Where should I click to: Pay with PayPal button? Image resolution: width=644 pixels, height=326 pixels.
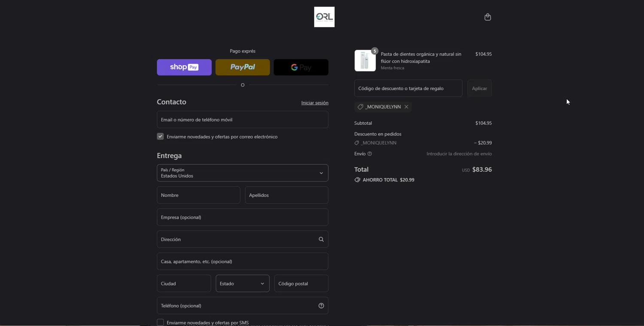pos(243,67)
